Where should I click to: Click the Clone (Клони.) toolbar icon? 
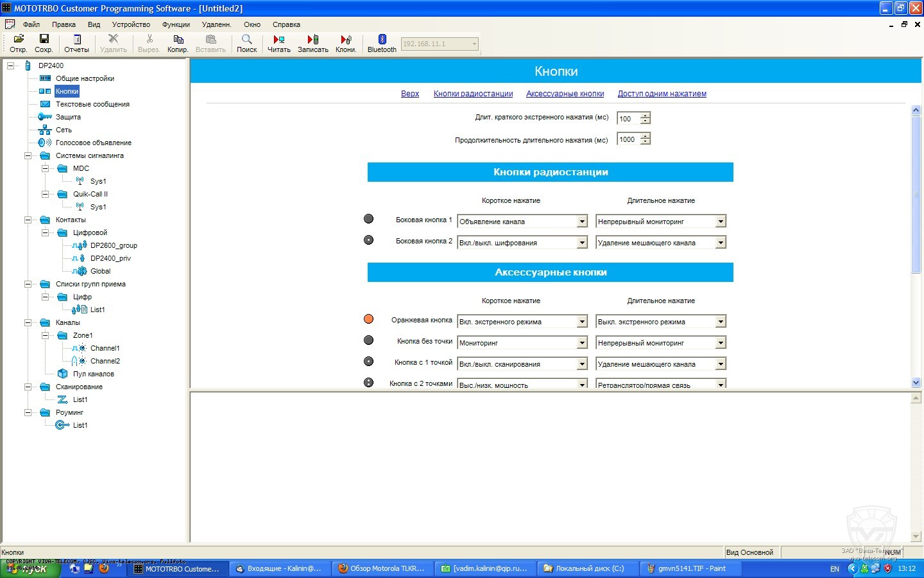(346, 40)
